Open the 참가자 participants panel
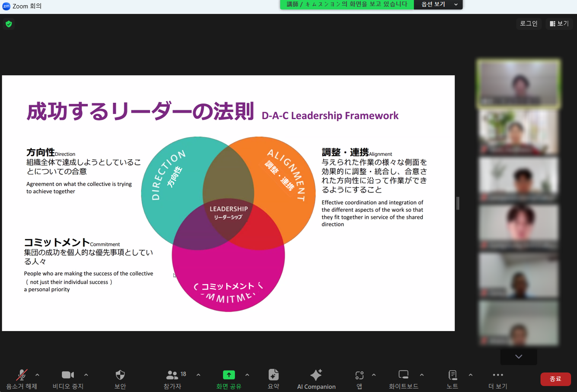 point(172,379)
